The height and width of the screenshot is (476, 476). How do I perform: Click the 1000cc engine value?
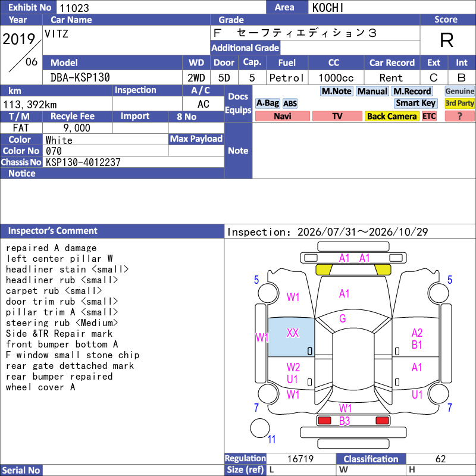pos(336,78)
